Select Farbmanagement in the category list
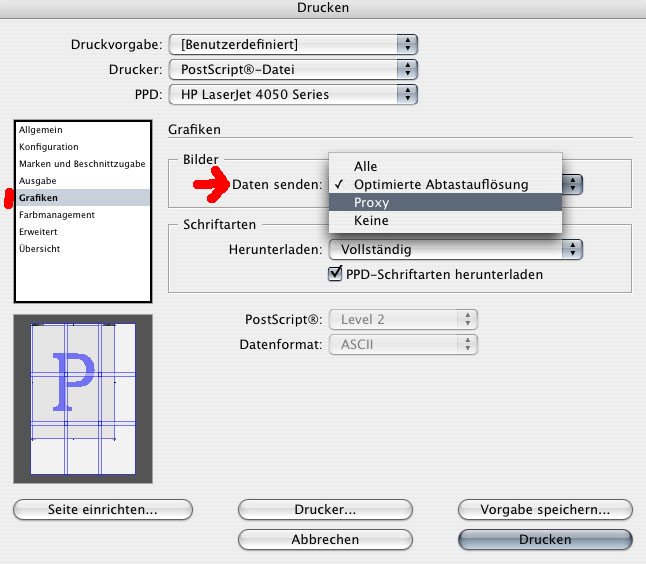The width and height of the screenshot is (646, 564). point(83,215)
